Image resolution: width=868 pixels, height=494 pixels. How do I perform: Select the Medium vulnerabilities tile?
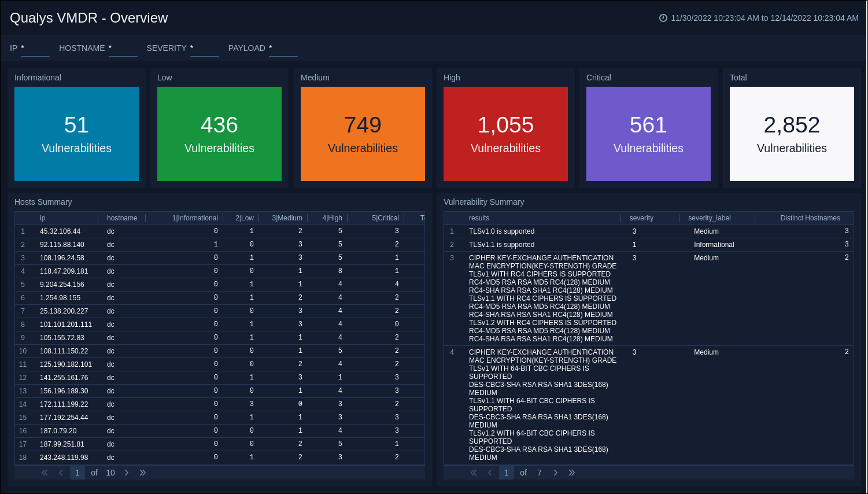pos(363,134)
